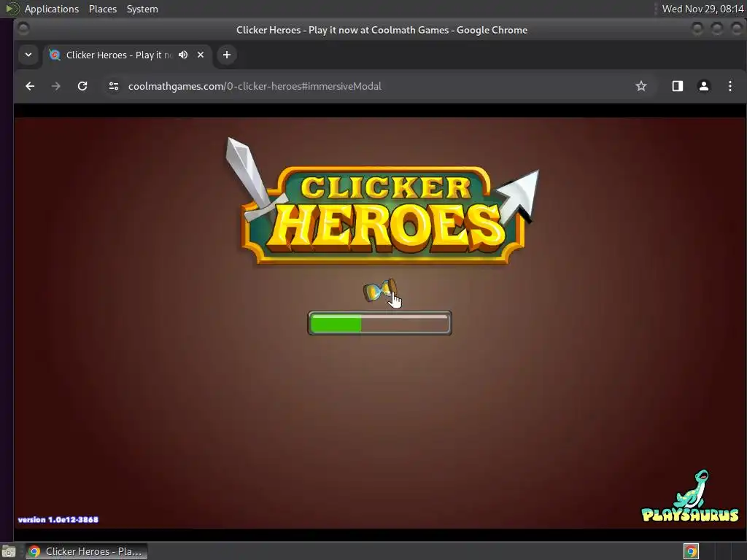Close the Clicker Heroes tab

(201, 55)
